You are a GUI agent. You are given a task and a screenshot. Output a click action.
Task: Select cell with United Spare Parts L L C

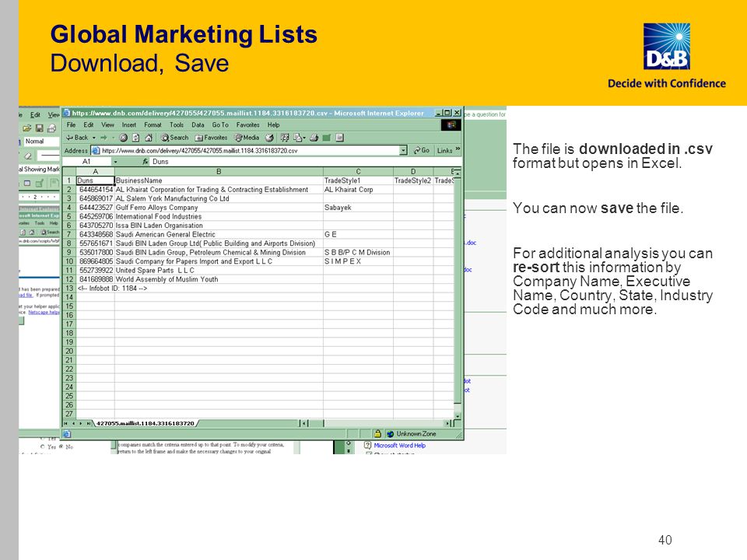click(219, 271)
